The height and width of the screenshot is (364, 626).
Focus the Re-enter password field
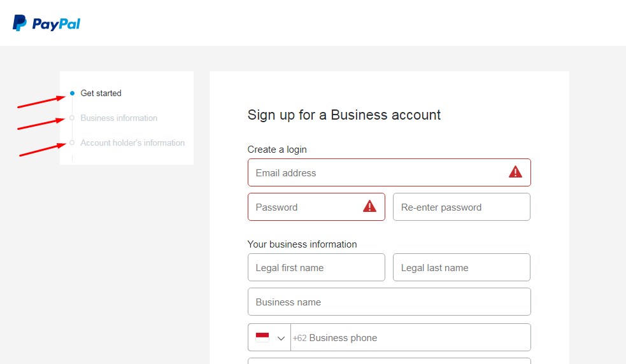[x=462, y=207]
